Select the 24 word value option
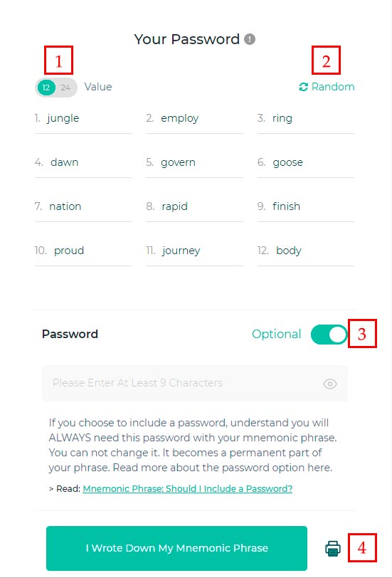Viewport: 392px width, 578px height. coord(65,88)
